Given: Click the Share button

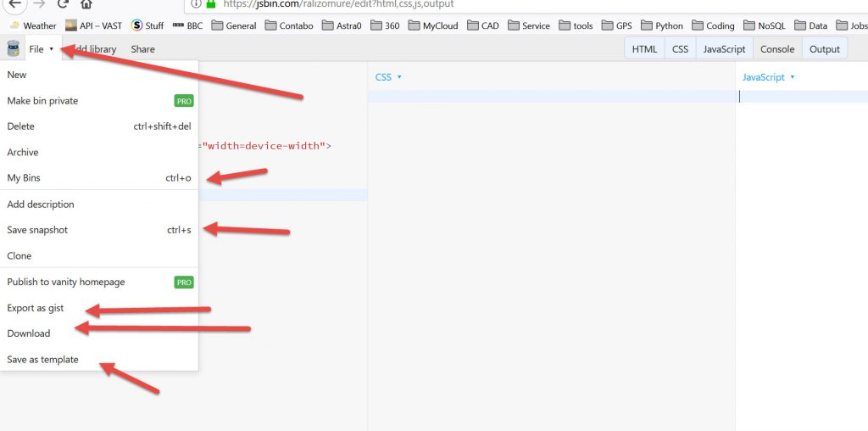Looking at the screenshot, I should click(x=142, y=49).
